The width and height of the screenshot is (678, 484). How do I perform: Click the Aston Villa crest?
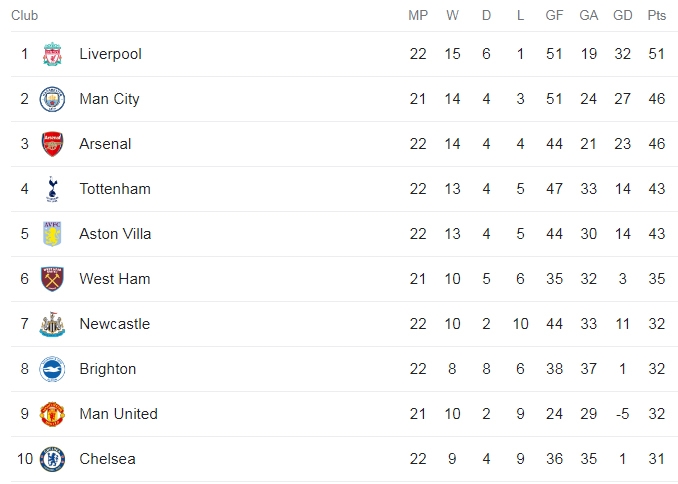coord(52,234)
